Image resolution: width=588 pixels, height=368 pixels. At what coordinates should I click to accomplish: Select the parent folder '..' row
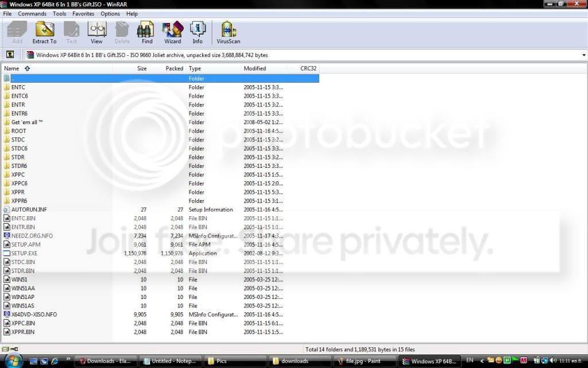pos(161,78)
